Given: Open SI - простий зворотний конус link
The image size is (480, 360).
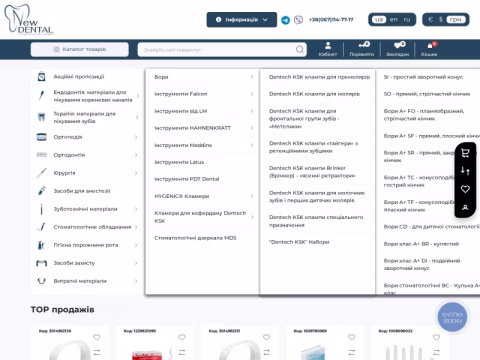Looking at the screenshot, I should (423, 77).
